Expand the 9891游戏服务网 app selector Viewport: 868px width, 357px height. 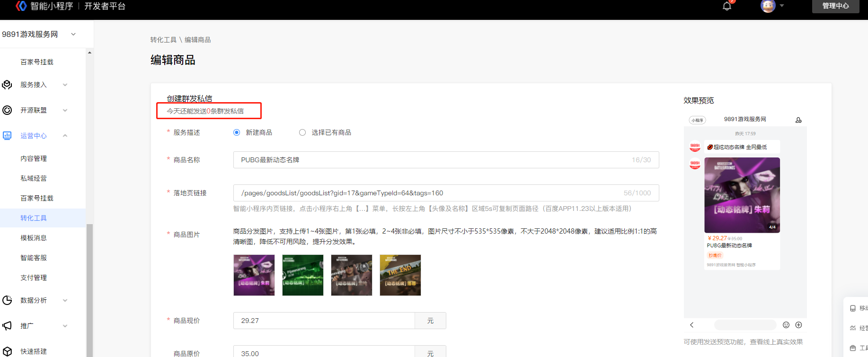pyautogui.click(x=73, y=34)
